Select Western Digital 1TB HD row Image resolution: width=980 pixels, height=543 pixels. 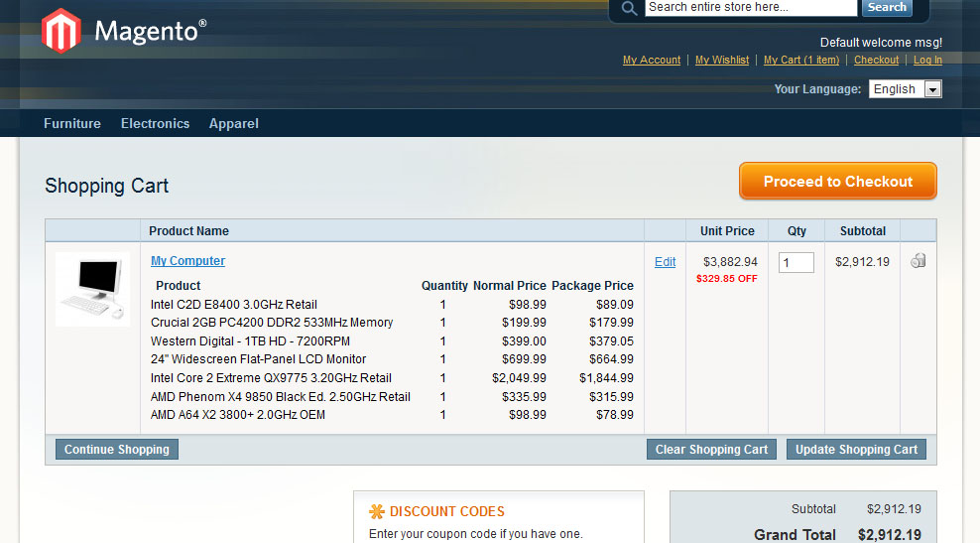(392, 341)
